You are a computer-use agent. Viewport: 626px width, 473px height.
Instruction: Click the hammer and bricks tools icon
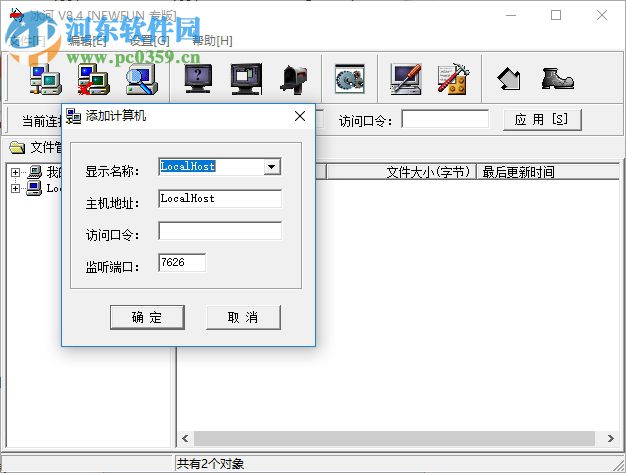(454, 79)
